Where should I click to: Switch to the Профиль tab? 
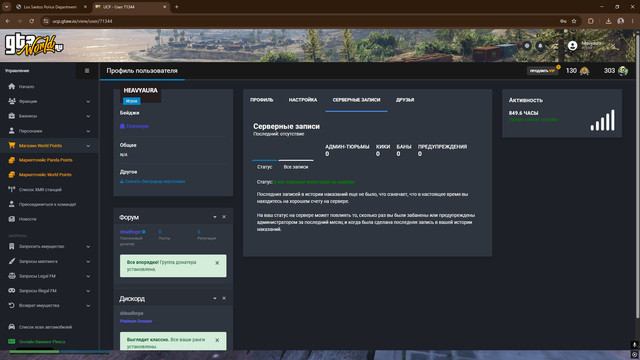[x=262, y=100]
